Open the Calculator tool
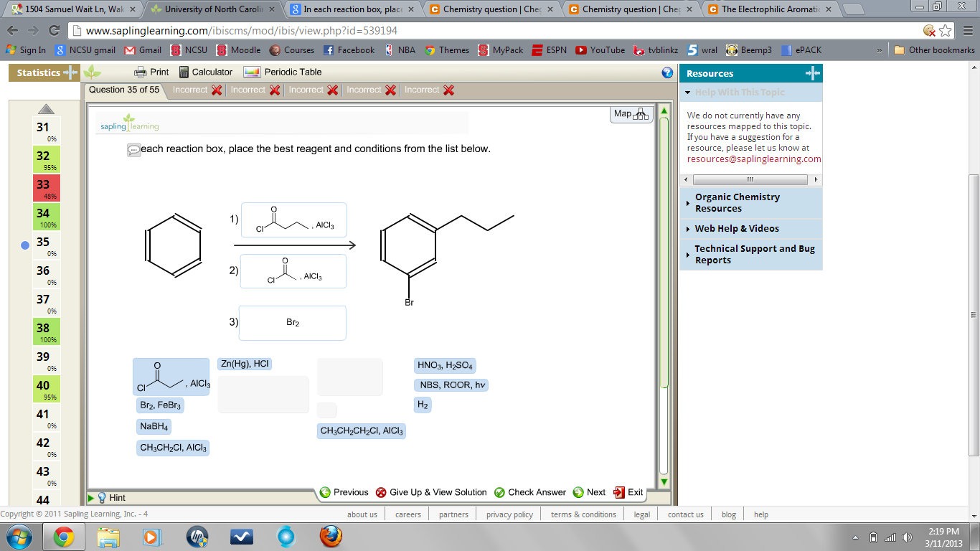 (x=206, y=72)
